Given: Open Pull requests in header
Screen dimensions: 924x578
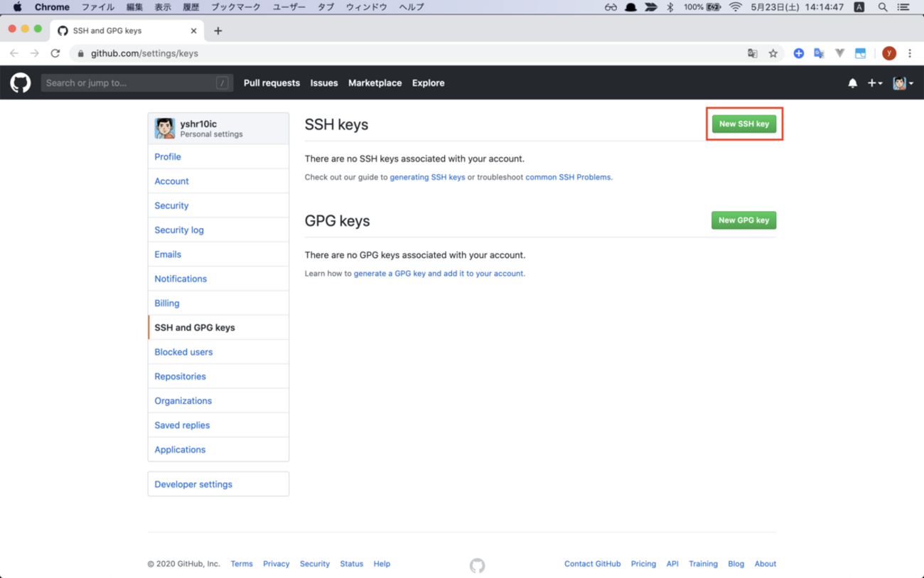Looking at the screenshot, I should click(272, 83).
